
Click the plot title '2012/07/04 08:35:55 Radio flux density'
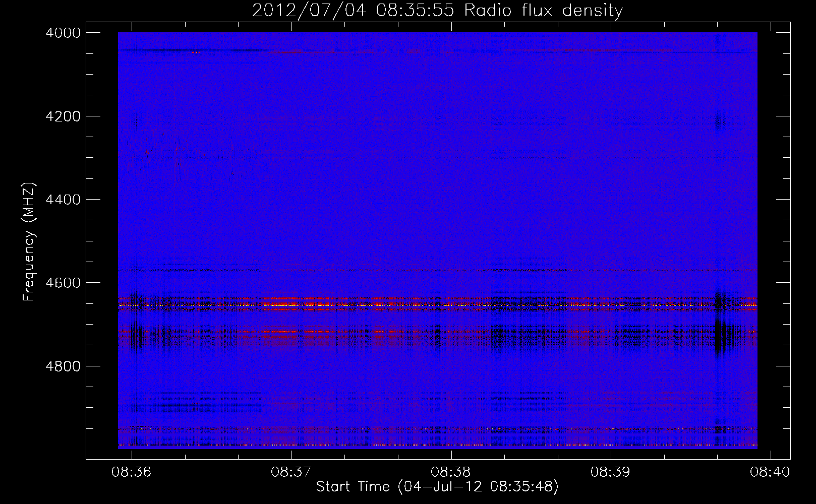tap(437, 11)
